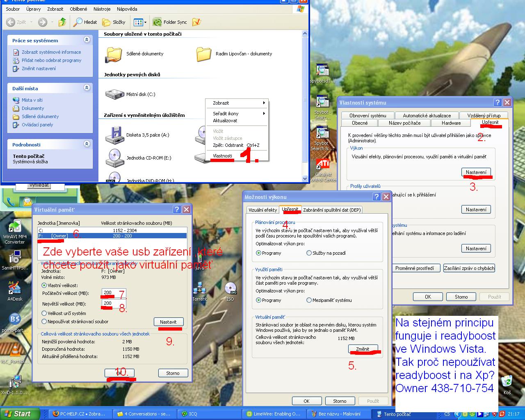Click the Windows Start button
Viewport: 525px width, 420px height.
[x=20, y=414]
